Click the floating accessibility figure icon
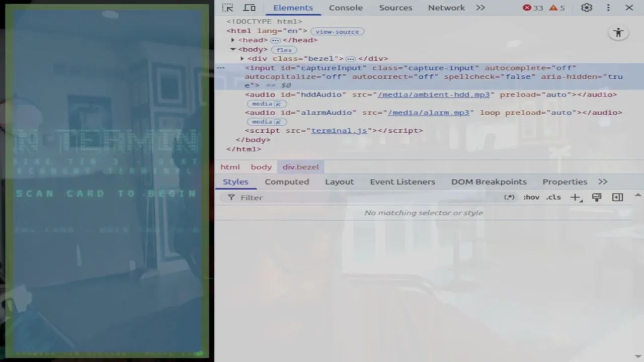This screenshot has height=362, width=644. (x=618, y=33)
